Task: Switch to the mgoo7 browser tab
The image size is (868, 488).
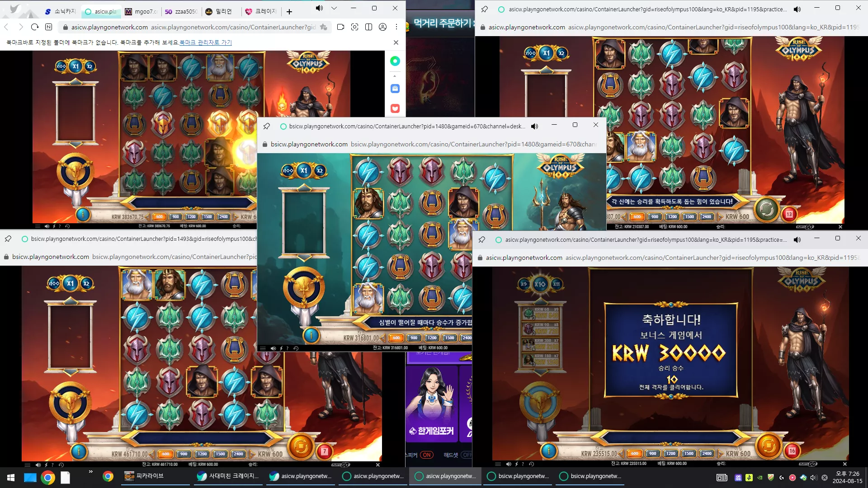Action: pyautogui.click(x=142, y=11)
